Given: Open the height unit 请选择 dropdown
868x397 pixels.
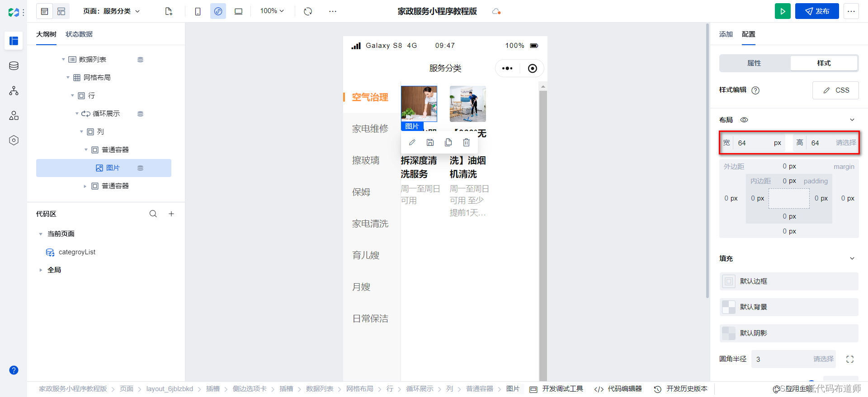Looking at the screenshot, I should [x=845, y=143].
